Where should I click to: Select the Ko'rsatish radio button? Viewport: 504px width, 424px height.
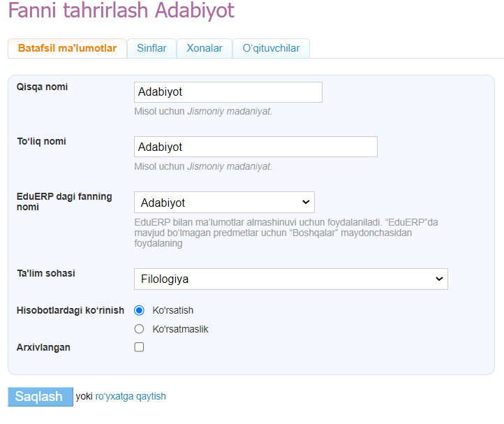pyautogui.click(x=139, y=310)
